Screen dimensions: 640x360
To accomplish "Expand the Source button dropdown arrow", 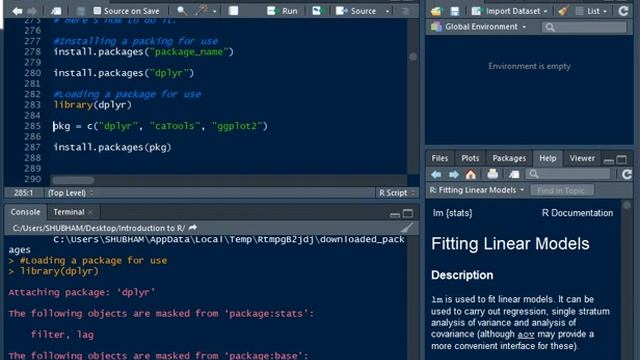I will click(387, 11).
